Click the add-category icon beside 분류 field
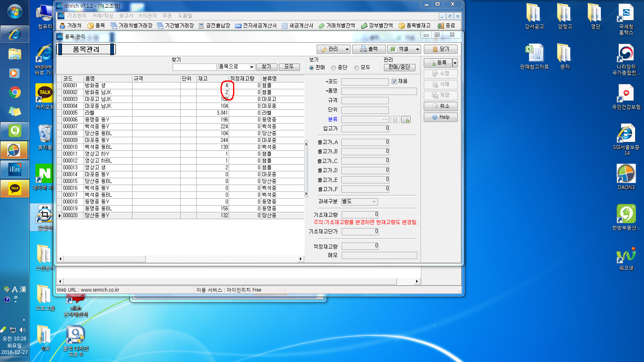This screenshot has width=644, height=362. pyautogui.click(x=406, y=119)
